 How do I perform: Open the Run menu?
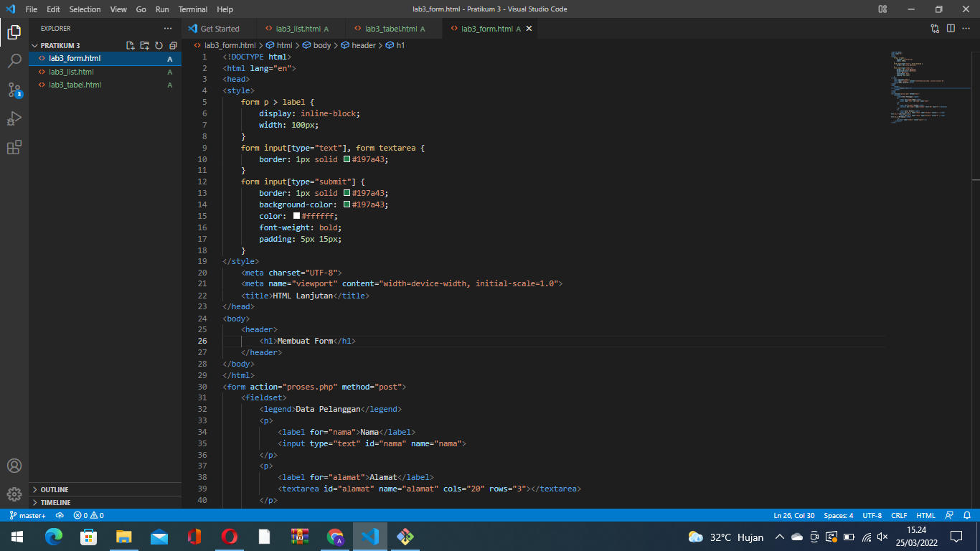point(162,9)
